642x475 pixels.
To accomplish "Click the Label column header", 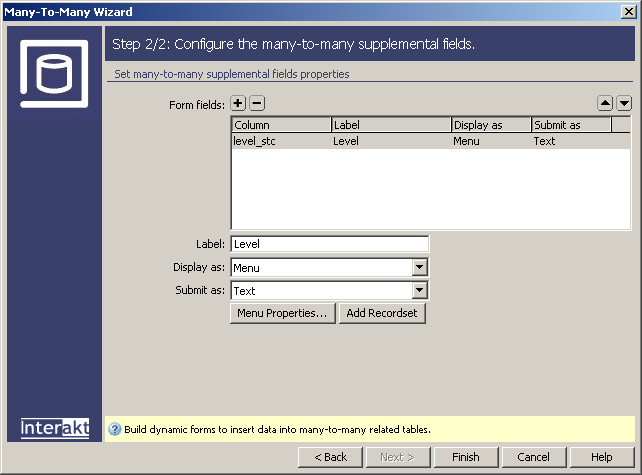I will (x=391, y=125).
